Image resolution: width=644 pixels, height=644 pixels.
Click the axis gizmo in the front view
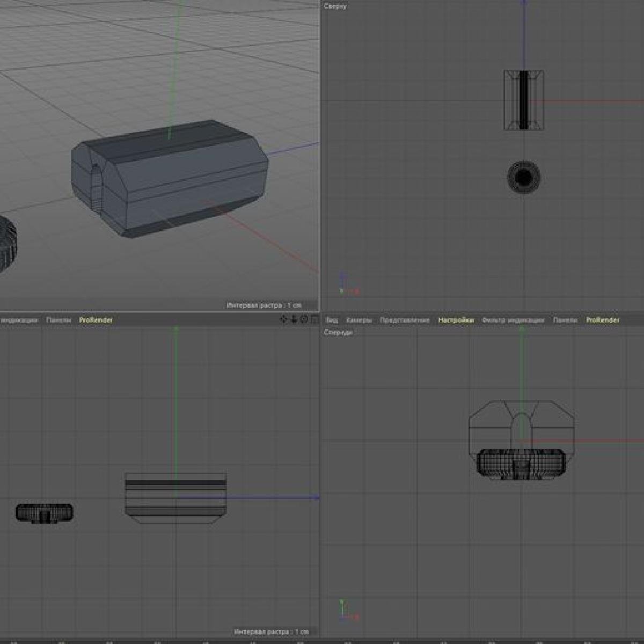coord(346,610)
